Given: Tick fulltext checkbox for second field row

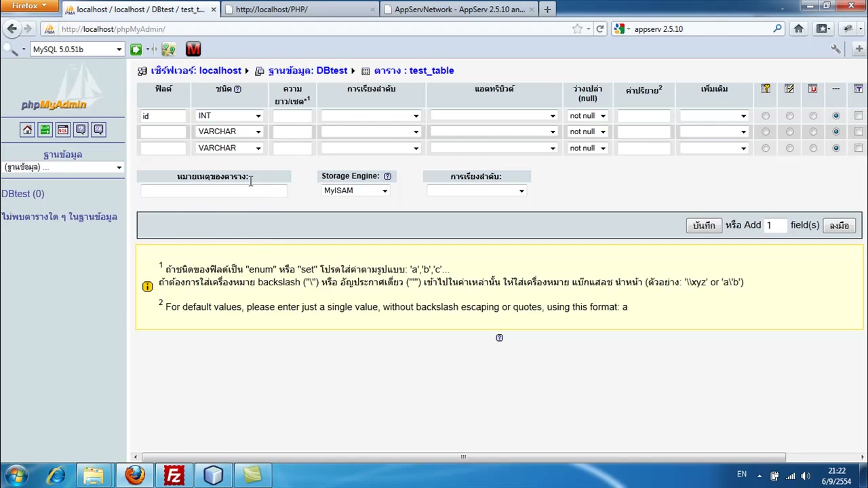Looking at the screenshot, I should 859,131.
